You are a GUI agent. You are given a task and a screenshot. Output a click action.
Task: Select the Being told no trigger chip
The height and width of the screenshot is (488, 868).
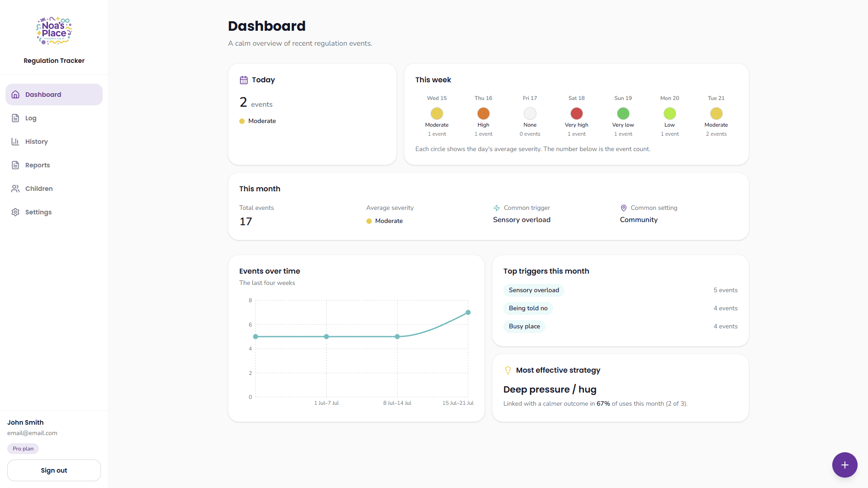tap(528, 308)
